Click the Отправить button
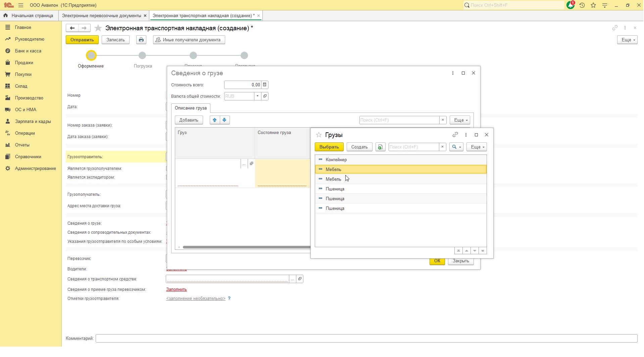The height and width of the screenshot is (357, 644). (82, 40)
